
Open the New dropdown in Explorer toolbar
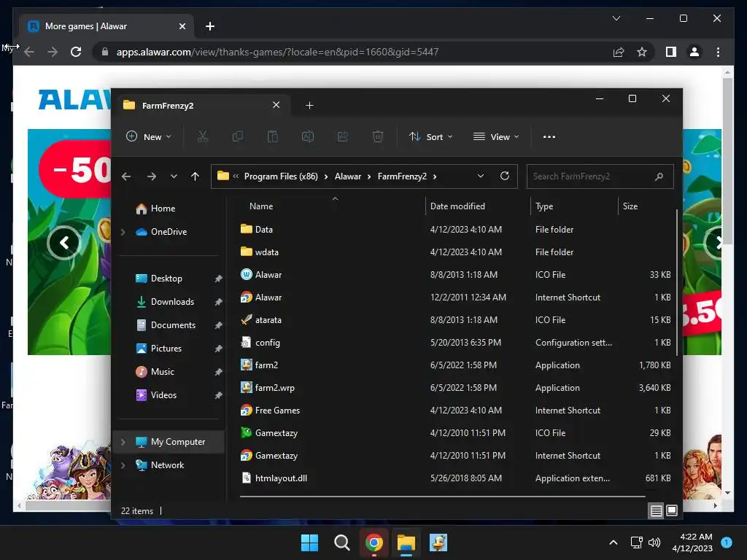149,136
